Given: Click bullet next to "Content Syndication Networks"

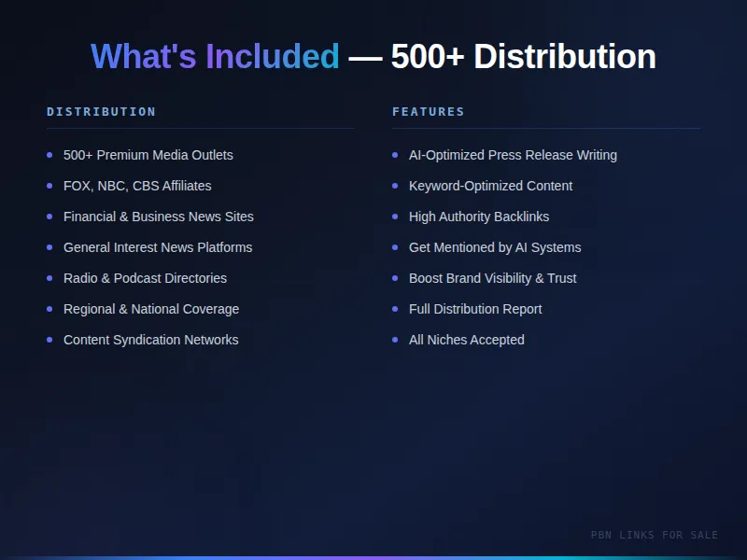Looking at the screenshot, I should click(49, 340).
